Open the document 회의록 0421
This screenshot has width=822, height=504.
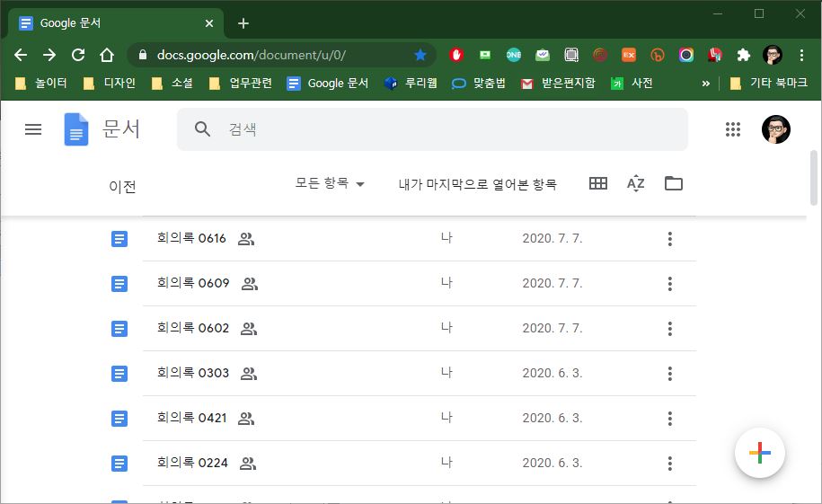191,418
